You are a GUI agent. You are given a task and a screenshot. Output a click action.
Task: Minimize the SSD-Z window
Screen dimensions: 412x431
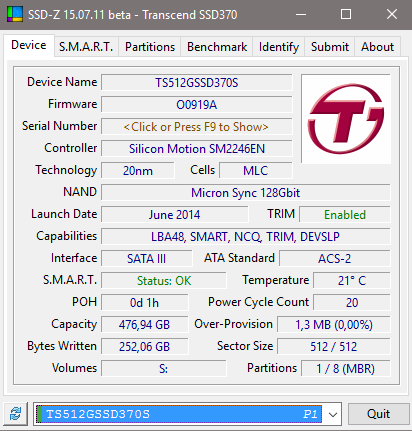point(301,14)
